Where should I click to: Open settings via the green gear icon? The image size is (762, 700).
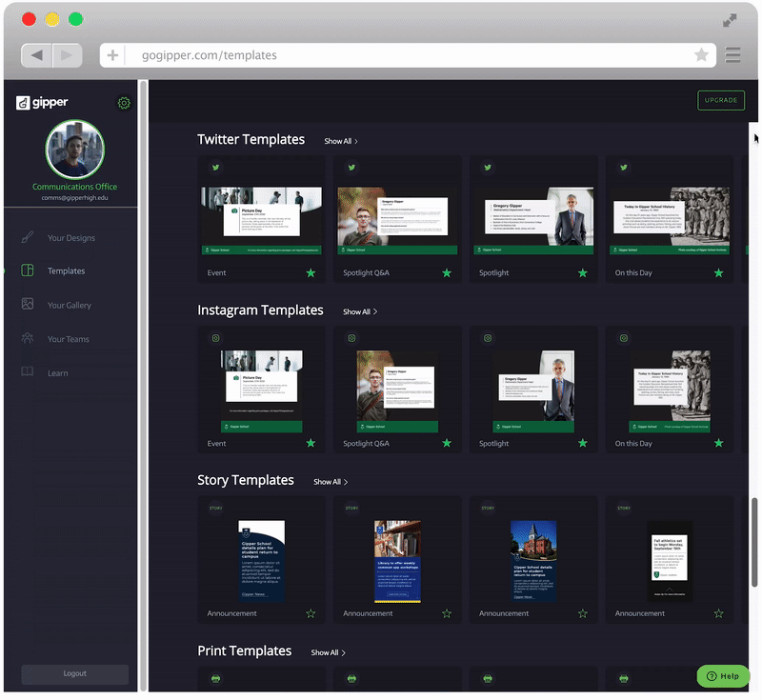pos(124,103)
